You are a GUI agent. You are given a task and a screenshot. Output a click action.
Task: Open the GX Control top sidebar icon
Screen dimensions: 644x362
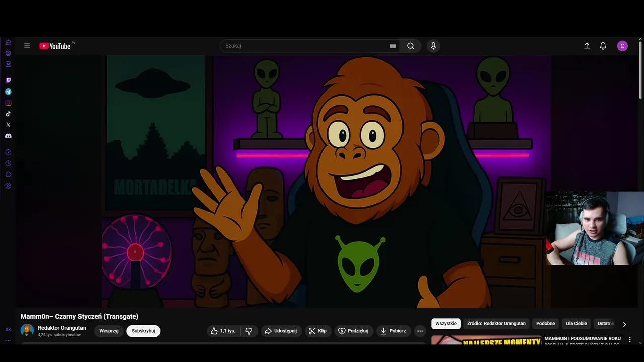pos(8,42)
